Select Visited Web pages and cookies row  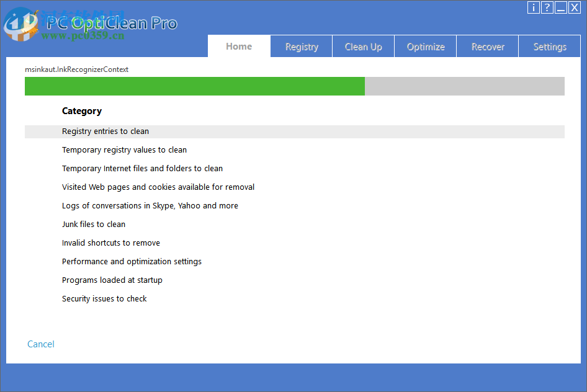coord(158,187)
